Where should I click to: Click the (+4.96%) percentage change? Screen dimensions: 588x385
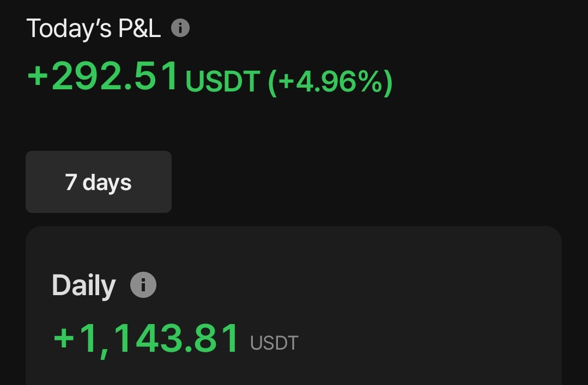pyautogui.click(x=330, y=81)
